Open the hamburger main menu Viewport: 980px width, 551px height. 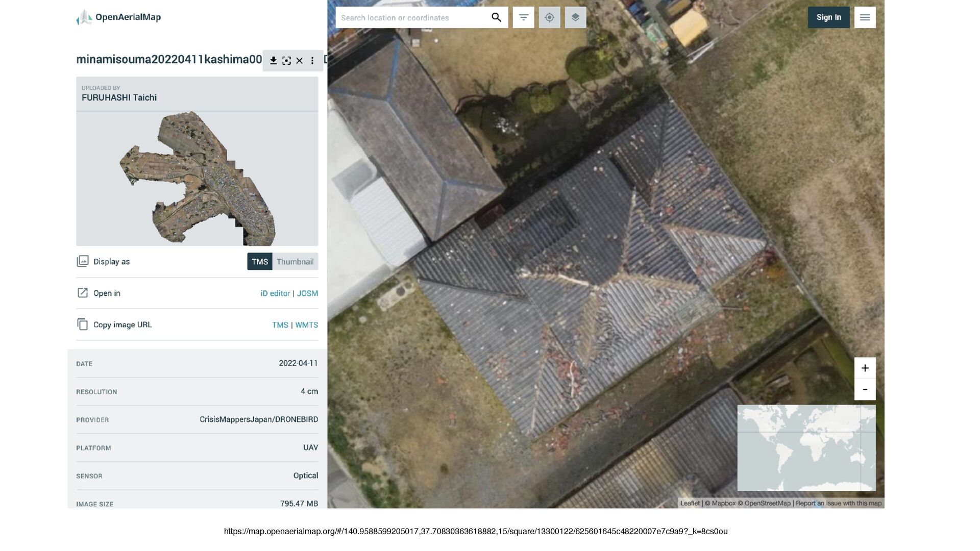point(865,17)
